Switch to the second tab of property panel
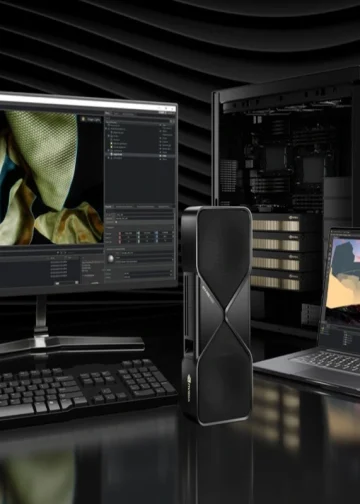 click(124, 207)
